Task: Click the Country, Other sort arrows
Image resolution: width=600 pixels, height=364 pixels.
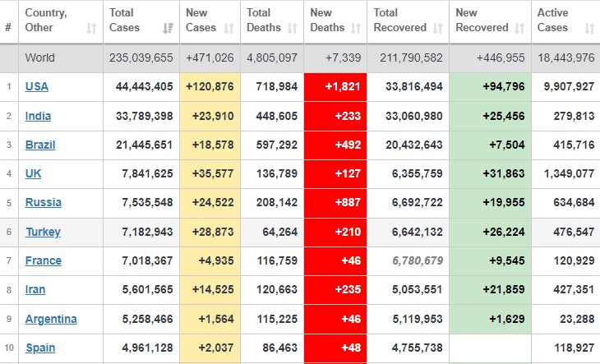Action: [x=91, y=28]
